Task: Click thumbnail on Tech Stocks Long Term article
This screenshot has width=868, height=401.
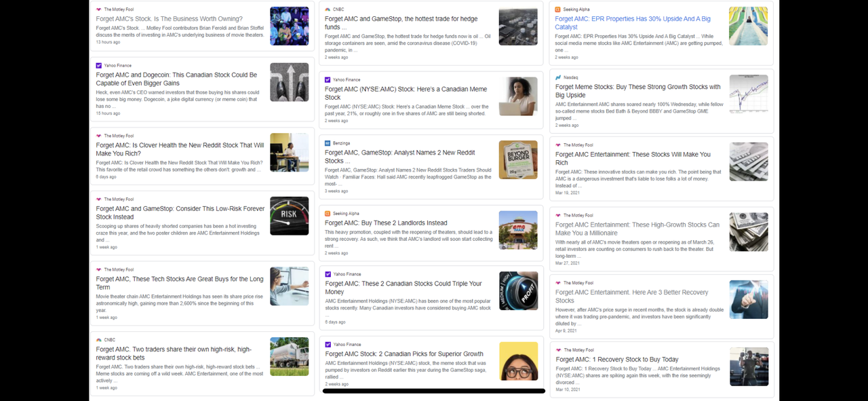Action: coord(289,286)
